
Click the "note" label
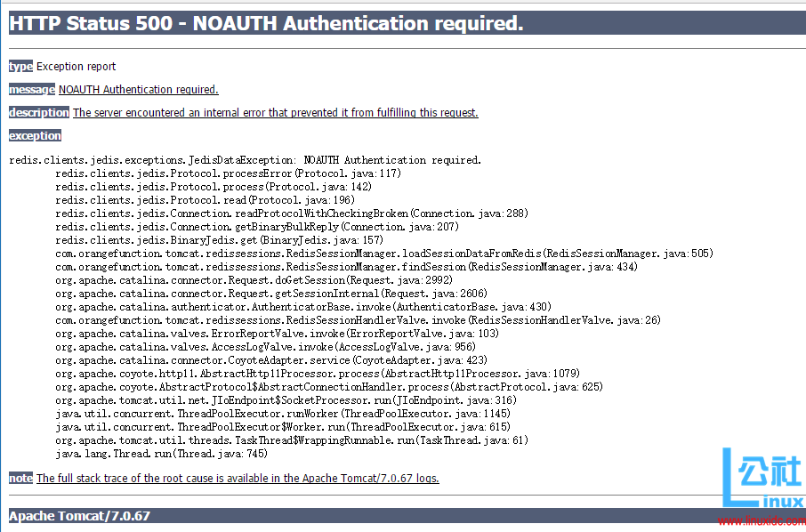[20, 479]
